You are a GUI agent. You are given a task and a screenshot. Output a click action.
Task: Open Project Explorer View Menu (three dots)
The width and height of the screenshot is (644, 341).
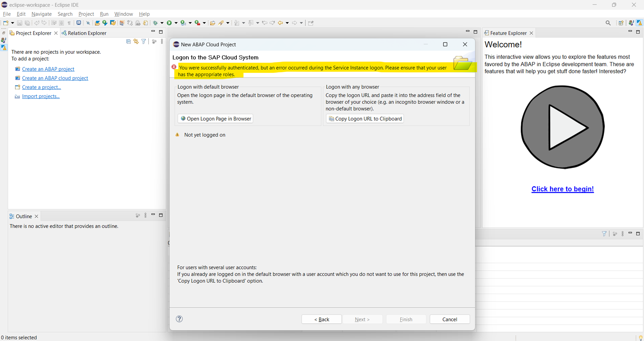pos(162,42)
